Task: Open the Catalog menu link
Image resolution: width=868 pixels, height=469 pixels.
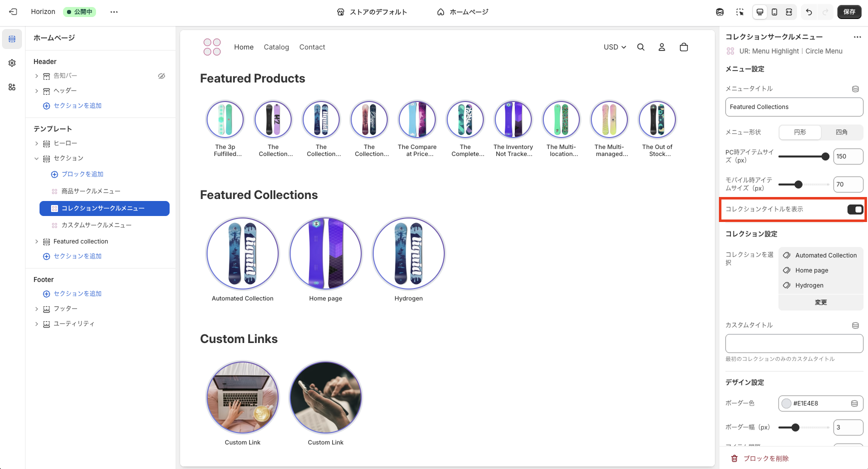Action: [276, 47]
